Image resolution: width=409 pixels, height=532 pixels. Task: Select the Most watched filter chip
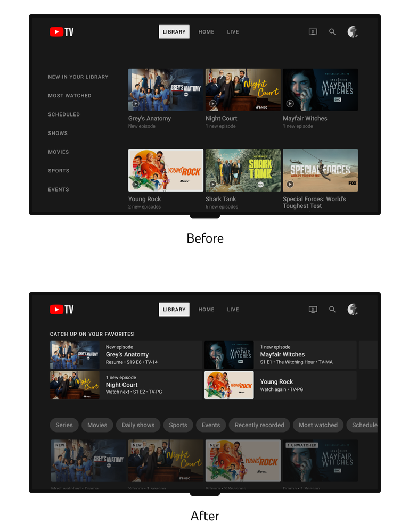318,425
